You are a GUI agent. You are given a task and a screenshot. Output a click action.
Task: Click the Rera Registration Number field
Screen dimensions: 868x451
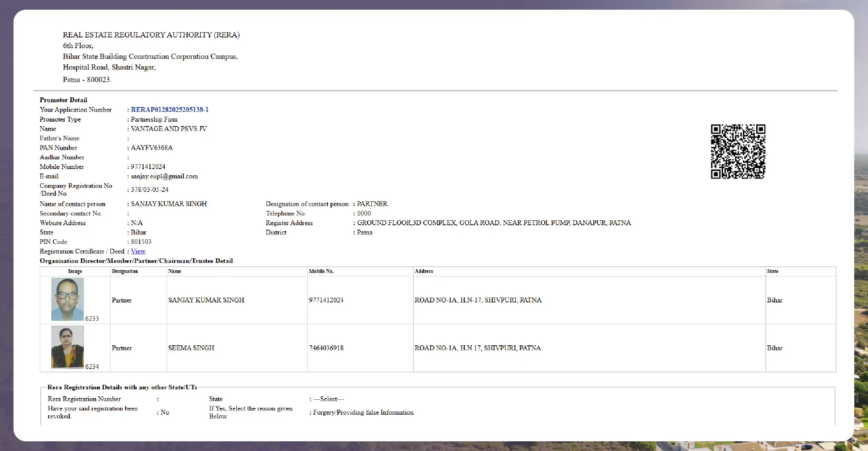click(x=84, y=399)
